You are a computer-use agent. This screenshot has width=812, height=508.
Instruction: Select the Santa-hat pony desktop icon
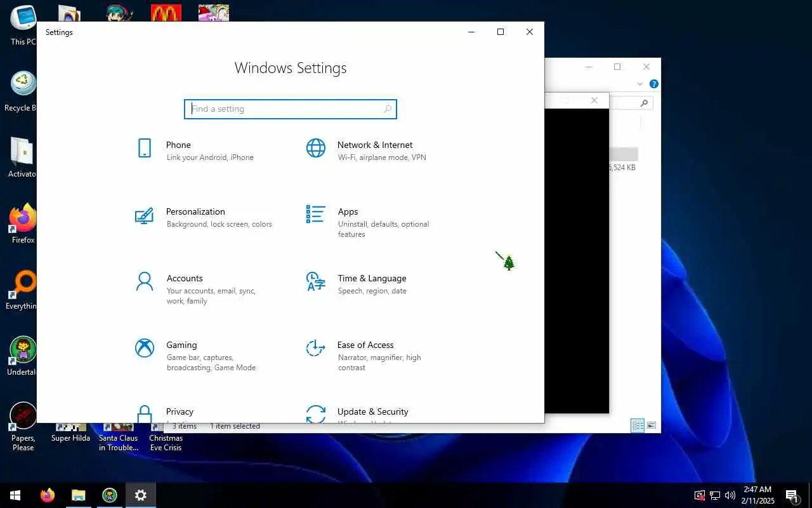[213, 13]
